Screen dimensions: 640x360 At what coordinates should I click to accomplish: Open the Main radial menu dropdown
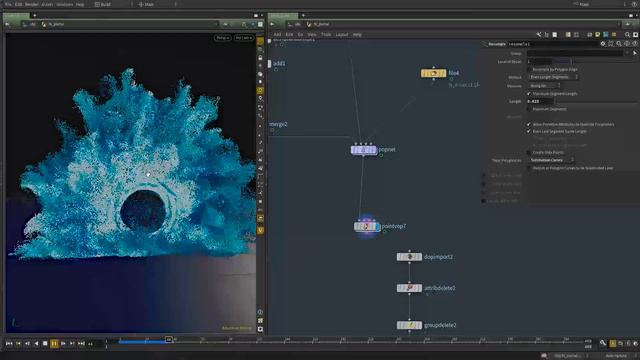point(157,4)
